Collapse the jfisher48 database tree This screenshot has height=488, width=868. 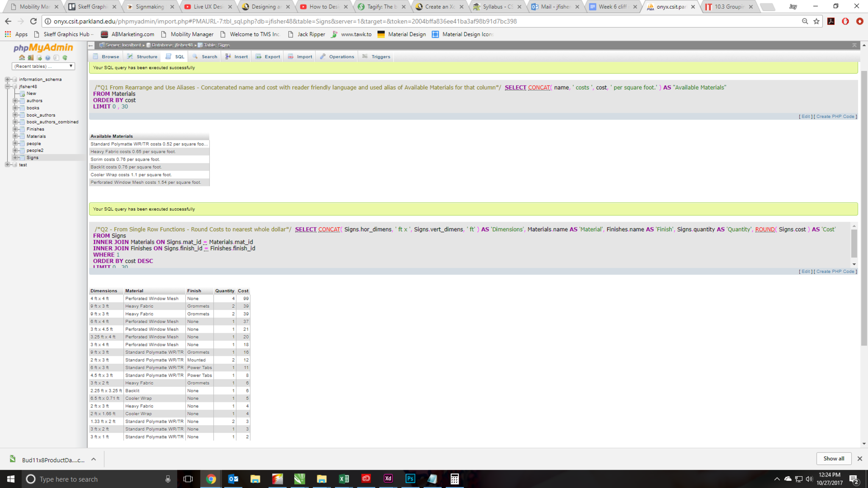8,86
